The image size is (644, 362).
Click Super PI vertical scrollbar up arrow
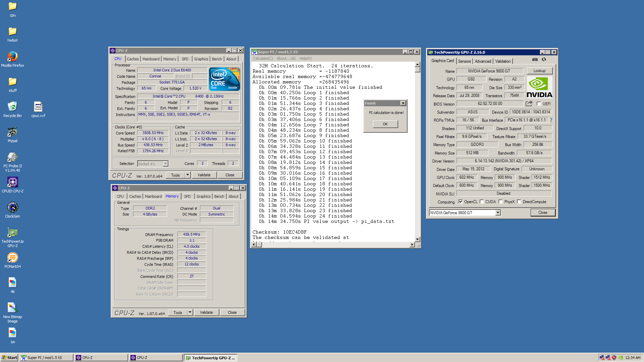pyautogui.click(x=418, y=64)
